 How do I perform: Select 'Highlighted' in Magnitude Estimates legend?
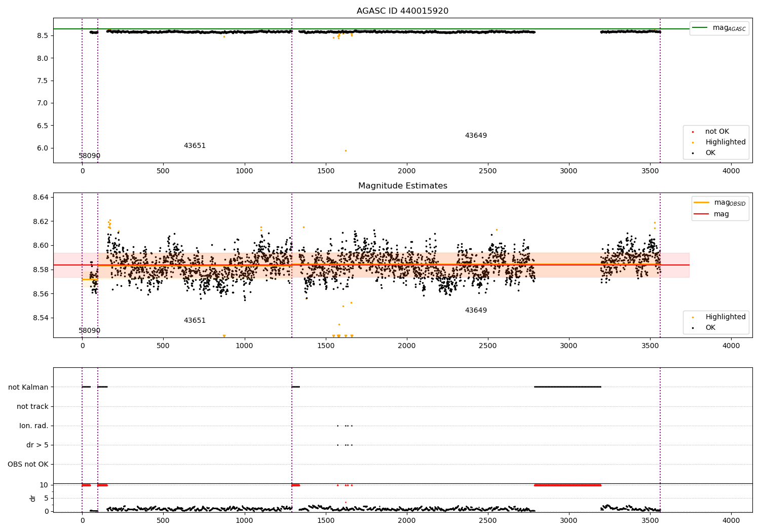(x=726, y=317)
